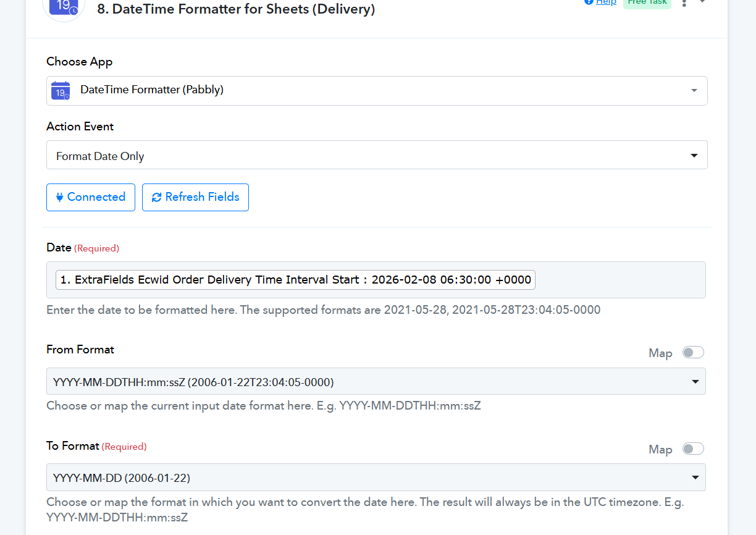Click the DateTime Formatter step icon in header

64,7
